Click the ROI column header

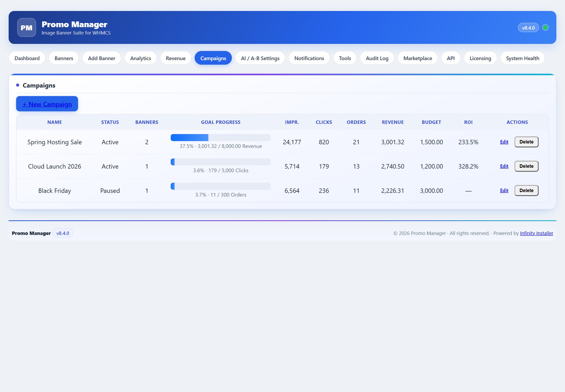(x=468, y=122)
